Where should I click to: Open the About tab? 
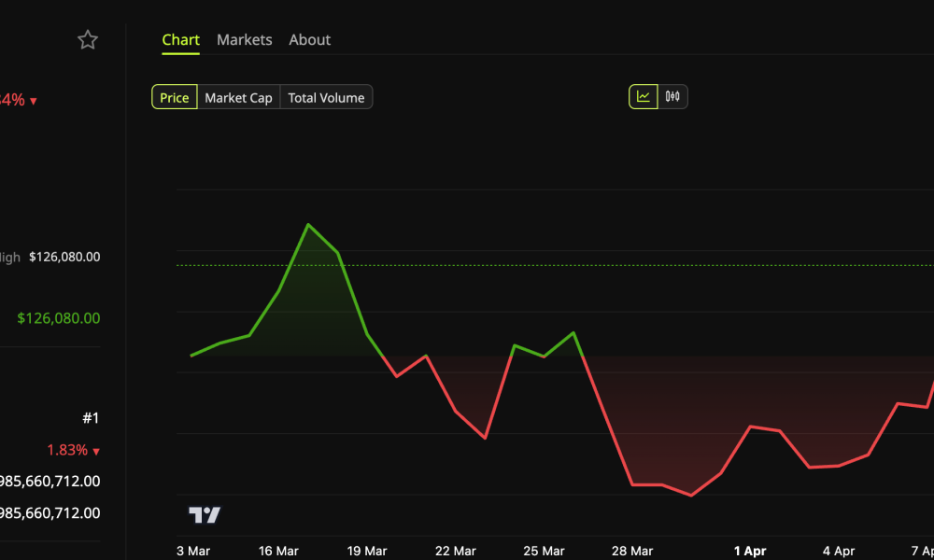coord(309,39)
